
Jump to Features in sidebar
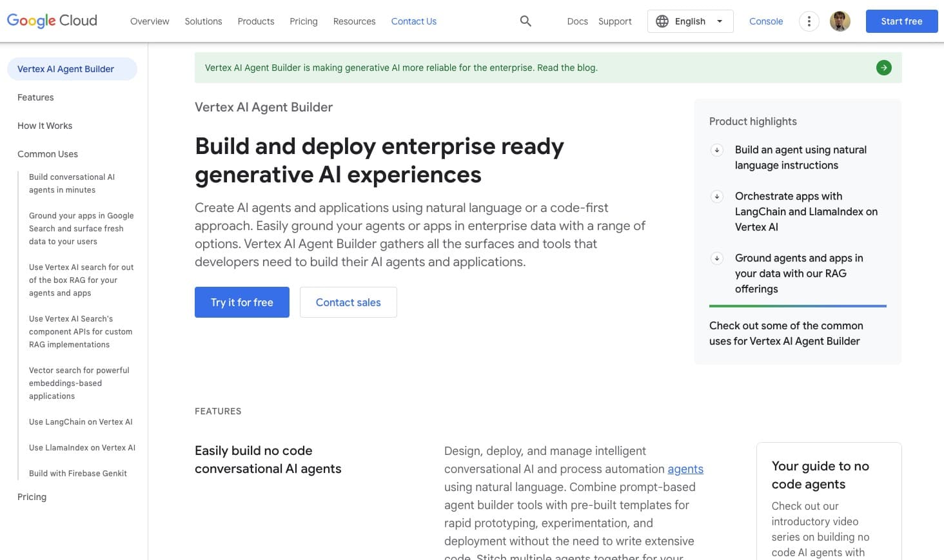(x=35, y=97)
